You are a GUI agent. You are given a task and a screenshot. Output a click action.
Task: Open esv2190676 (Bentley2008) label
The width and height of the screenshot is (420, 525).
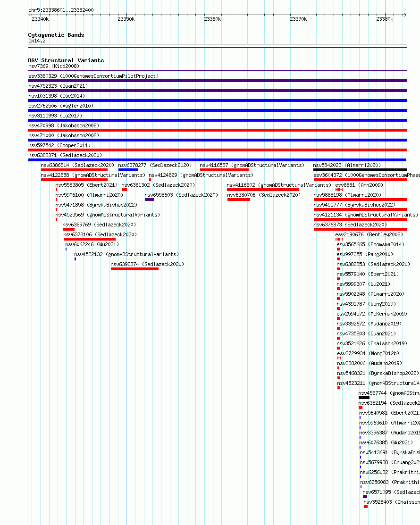(x=369, y=234)
